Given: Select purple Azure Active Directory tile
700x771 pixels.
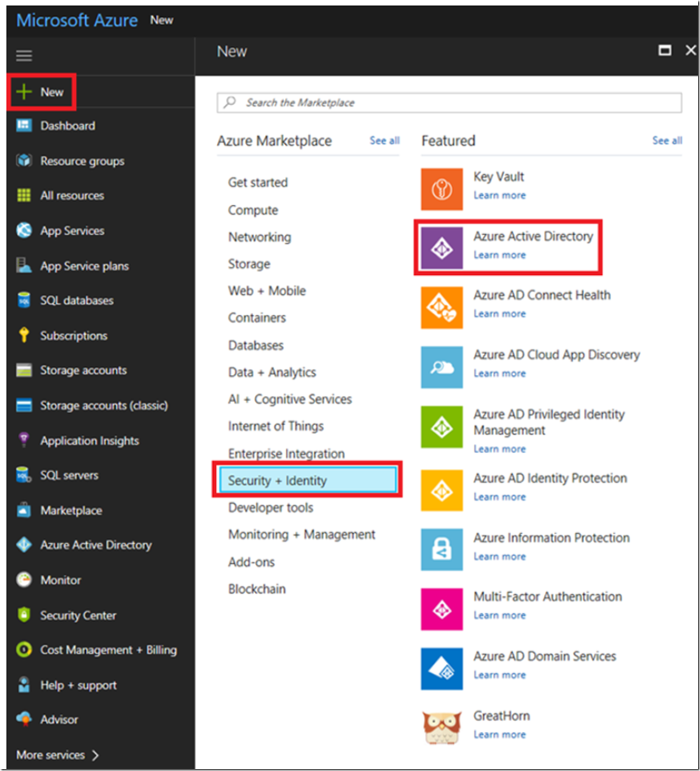Looking at the screenshot, I should click(x=442, y=248).
